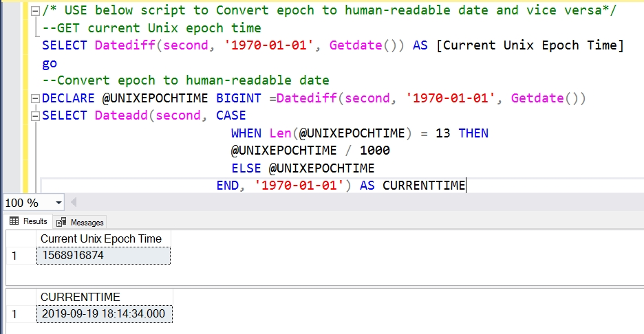
Task: Click the horizontal scrollbar left arrow
Action: click(x=74, y=202)
